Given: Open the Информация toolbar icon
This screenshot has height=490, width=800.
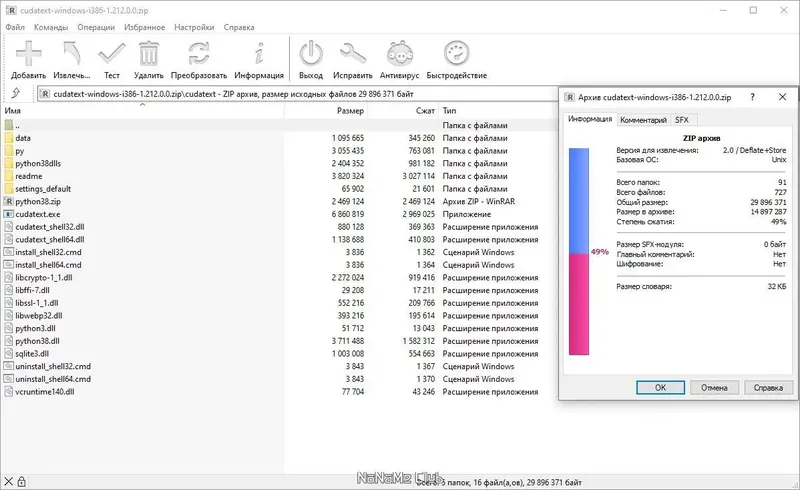Looking at the screenshot, I should (x=259, y=54).
